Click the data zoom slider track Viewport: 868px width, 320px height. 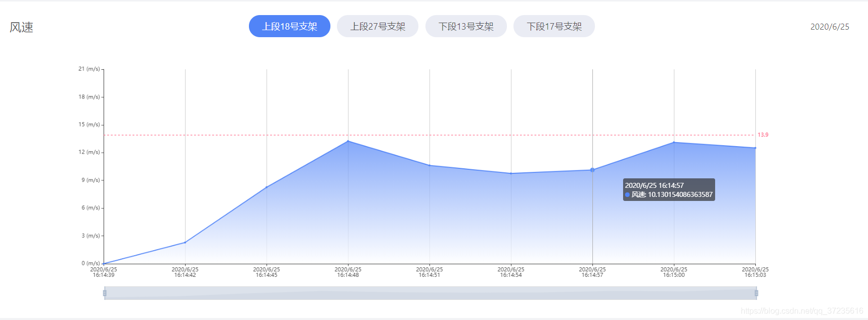(430, 293)
